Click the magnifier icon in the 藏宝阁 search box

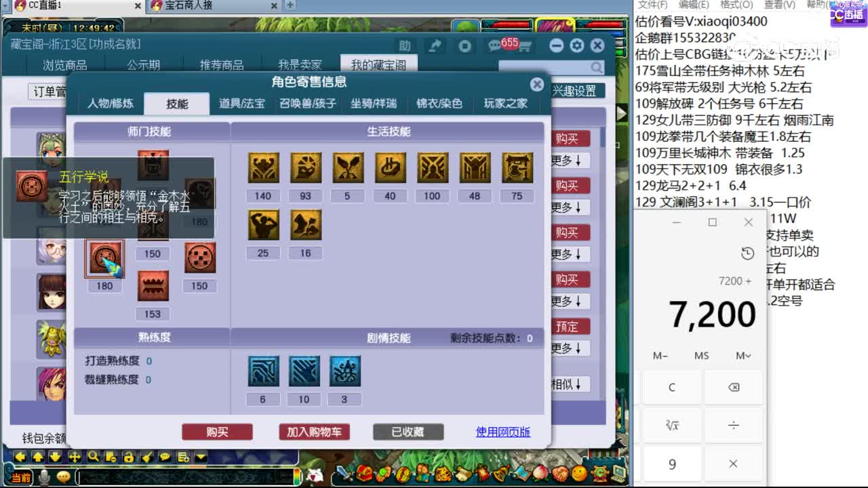596,67
